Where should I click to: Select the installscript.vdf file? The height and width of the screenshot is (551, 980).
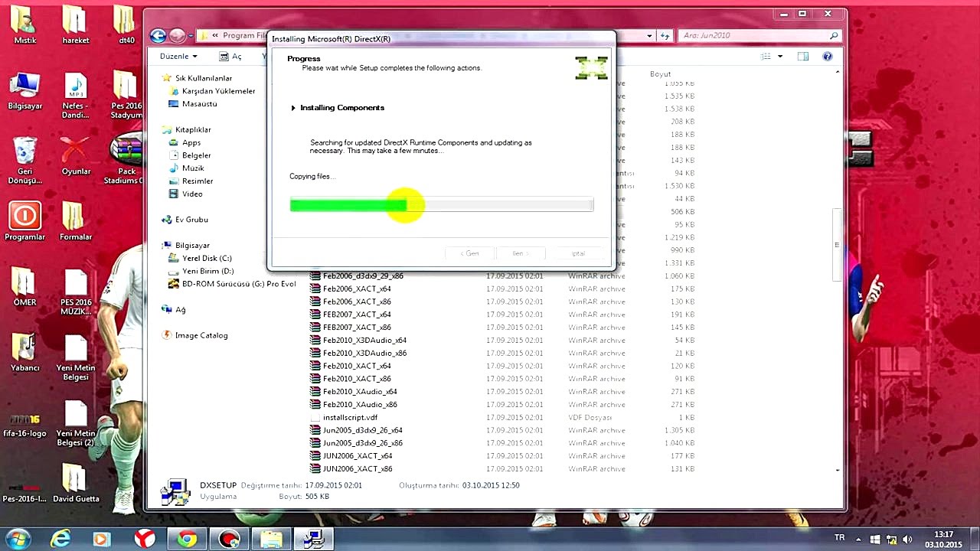point(350,418)
